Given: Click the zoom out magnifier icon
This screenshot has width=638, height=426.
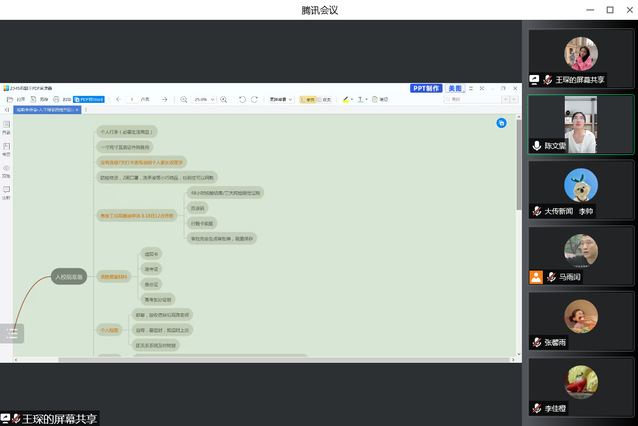Looking at the screenshot, I should (x=181, y=99).
